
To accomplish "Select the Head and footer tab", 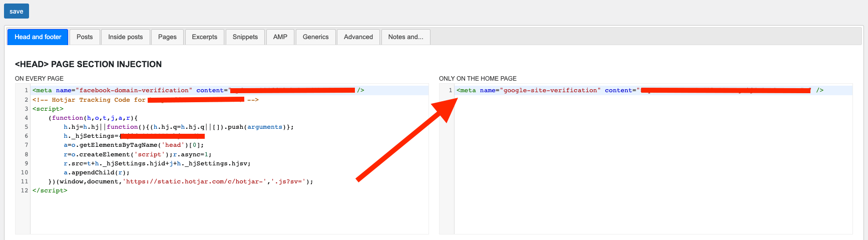I will pyautogui.click(x=38, y=37).
